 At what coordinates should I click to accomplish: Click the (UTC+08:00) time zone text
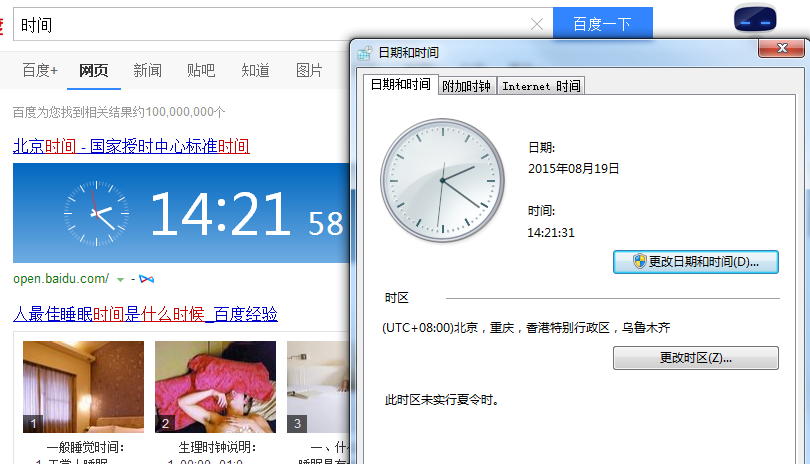tap(526, 328)
